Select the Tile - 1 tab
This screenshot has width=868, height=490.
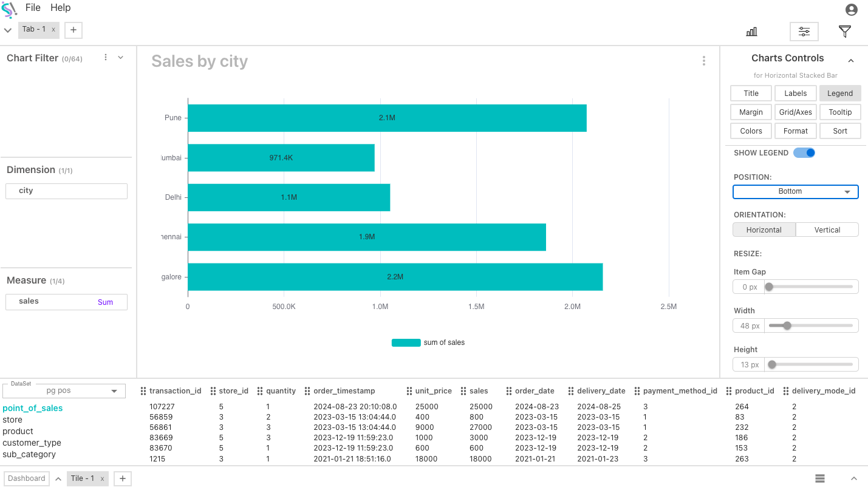tap(83, 478)
